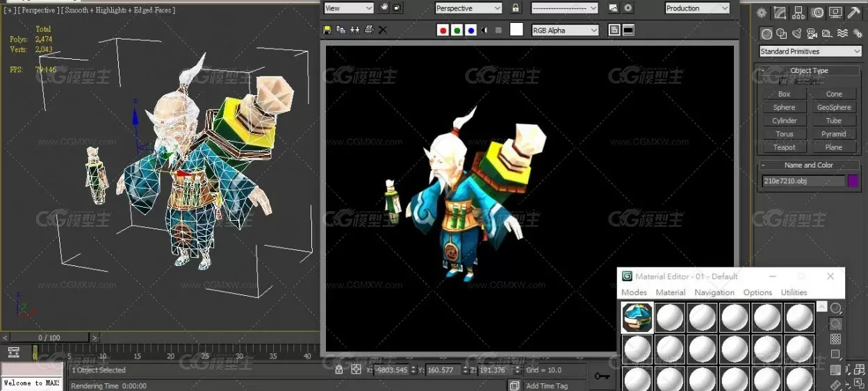The width and height of the screenshot is (868, 391).
Task: Open the Production render mode dropdown
Action: tap(697, 8)
